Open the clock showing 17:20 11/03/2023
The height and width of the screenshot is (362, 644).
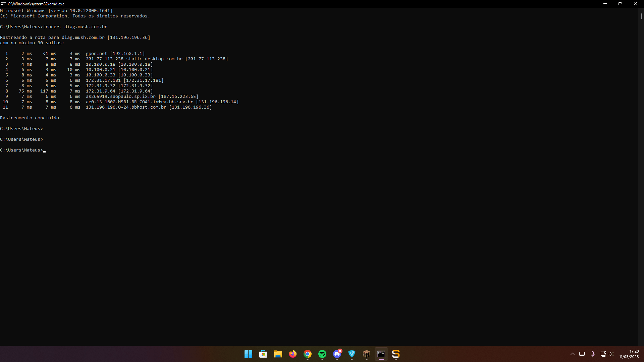coord(629,354)
